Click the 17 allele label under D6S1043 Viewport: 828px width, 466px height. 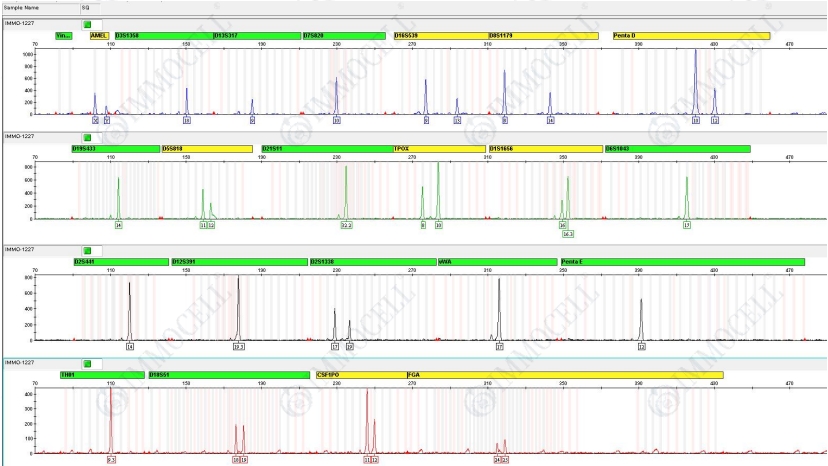click(x=686, y=225)
